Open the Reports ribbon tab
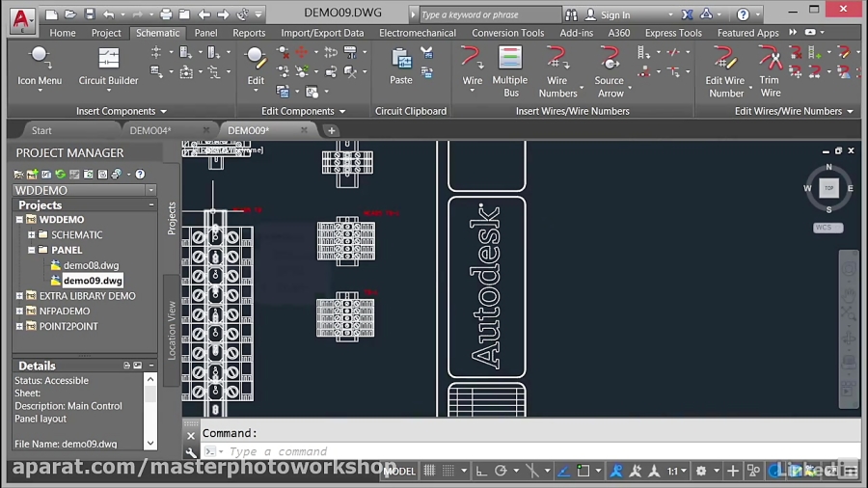Screen dimensions: 868x488 [249, 33]
